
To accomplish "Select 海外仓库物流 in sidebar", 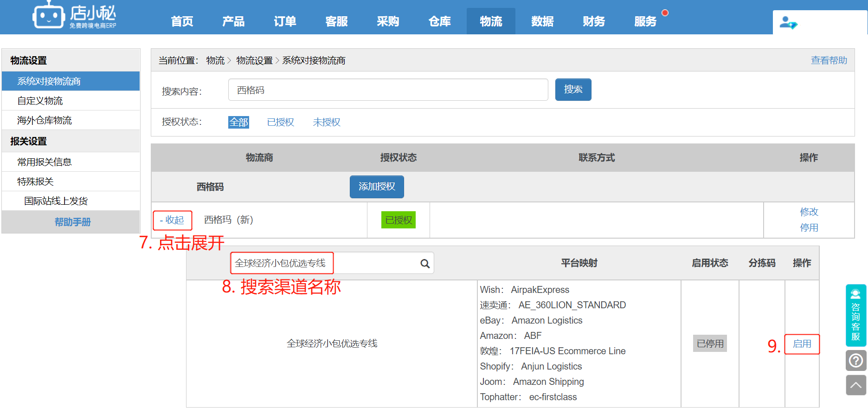I will [x=71, y=120].
